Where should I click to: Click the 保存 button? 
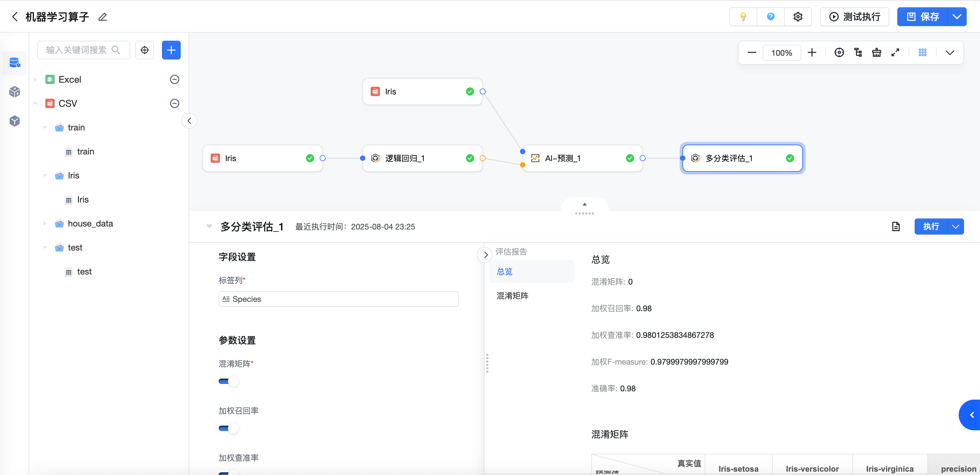pyautogui.click(x=922, y=17)
